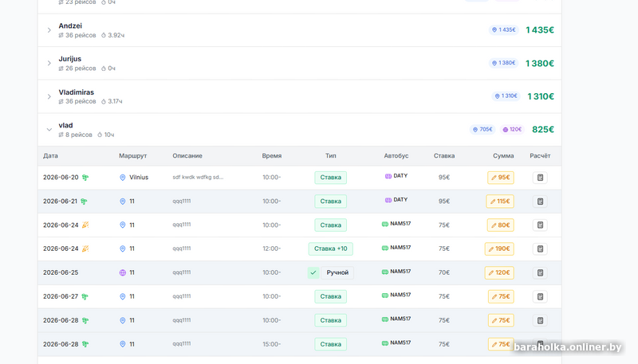
Task: Click route pin icon on 2026-06-21 row
Action: coord(123,202)
